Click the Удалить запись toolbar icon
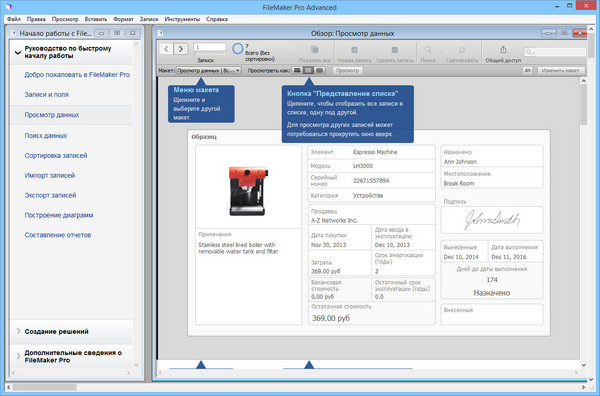 pos(395,50)
